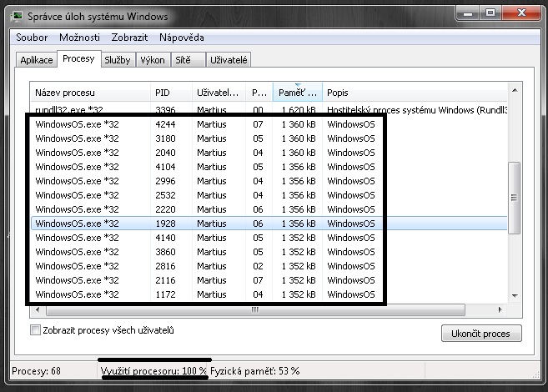Viewport: 548px width, 392px height.
Task: Sort by Paměť column header
Action: click(x=298, y=93)
